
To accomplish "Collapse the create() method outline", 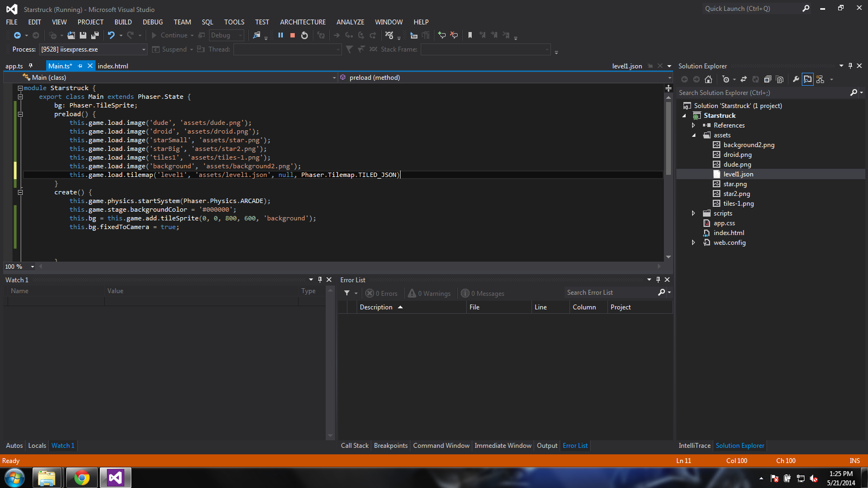I will click(x=20, y=192).
